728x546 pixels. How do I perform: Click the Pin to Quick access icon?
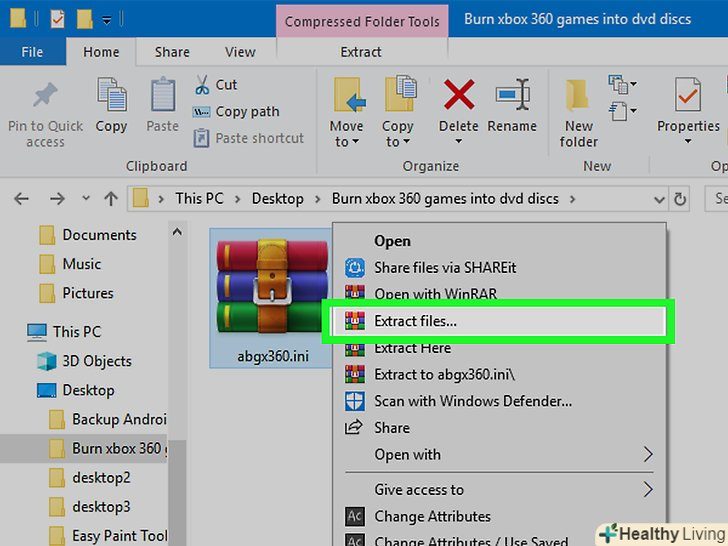pyautogui.click(x=46, y=94)
